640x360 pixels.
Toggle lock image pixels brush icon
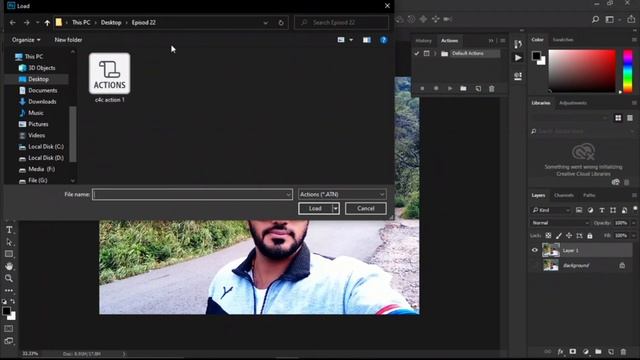tap(559, 236)
